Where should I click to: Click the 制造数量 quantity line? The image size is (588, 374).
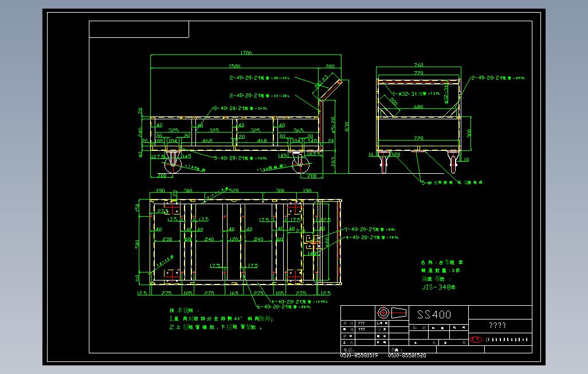(440, 270)
